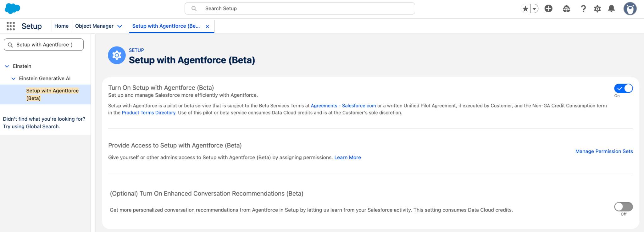Click the Einstein Generative AI label
The width and height of the screenshot is (644, 232).
coord(45,78)
